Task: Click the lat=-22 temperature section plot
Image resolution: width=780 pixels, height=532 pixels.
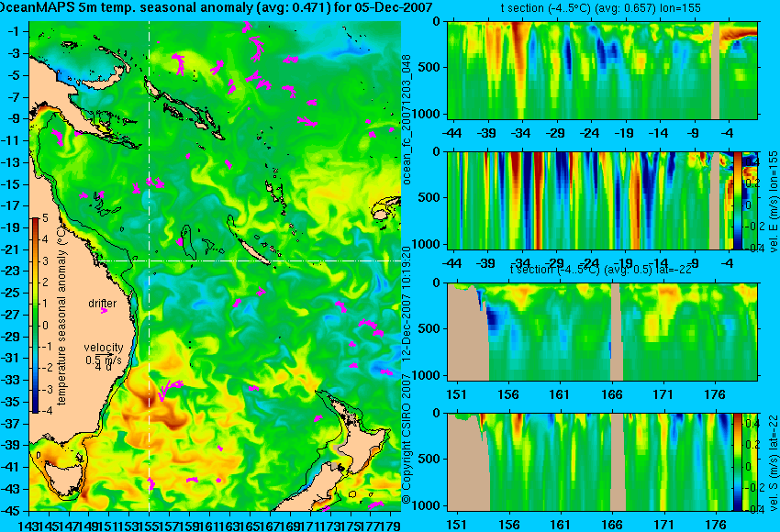Action: [x=602, y=332]
